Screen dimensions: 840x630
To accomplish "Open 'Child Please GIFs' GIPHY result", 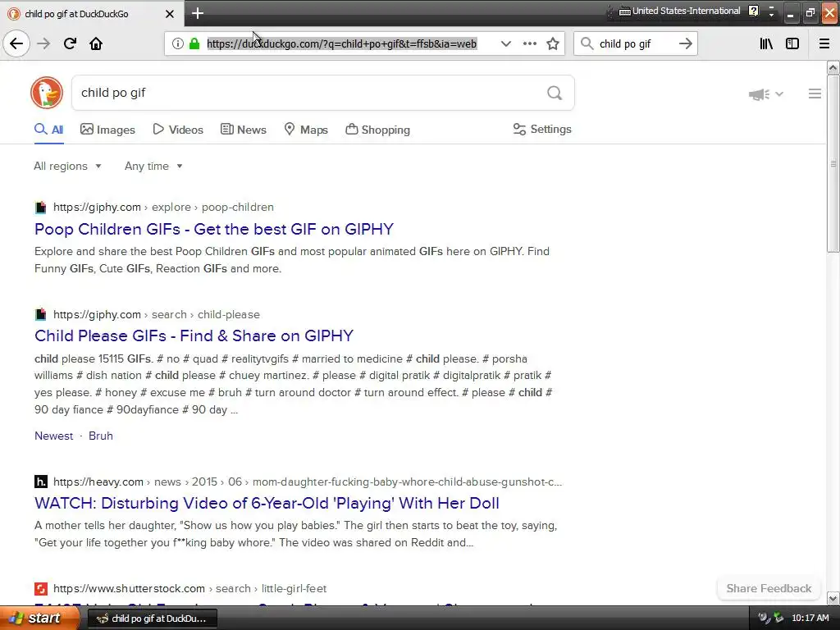I will (x=194, y=336).
